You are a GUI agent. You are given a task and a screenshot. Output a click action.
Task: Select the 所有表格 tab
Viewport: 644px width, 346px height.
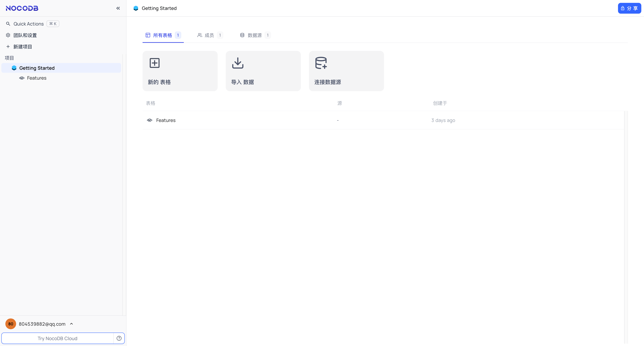point(163,35)
